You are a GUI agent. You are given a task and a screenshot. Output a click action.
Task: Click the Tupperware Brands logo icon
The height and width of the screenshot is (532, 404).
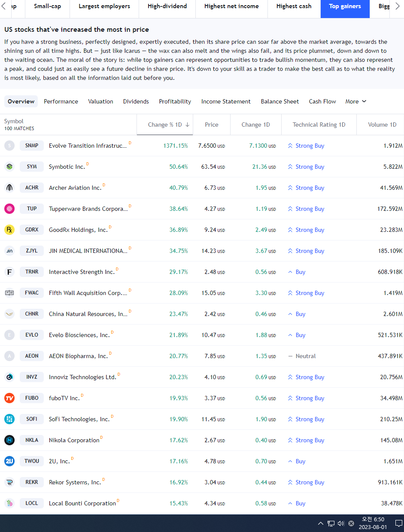pyautogui.click(x=9, y=209)
